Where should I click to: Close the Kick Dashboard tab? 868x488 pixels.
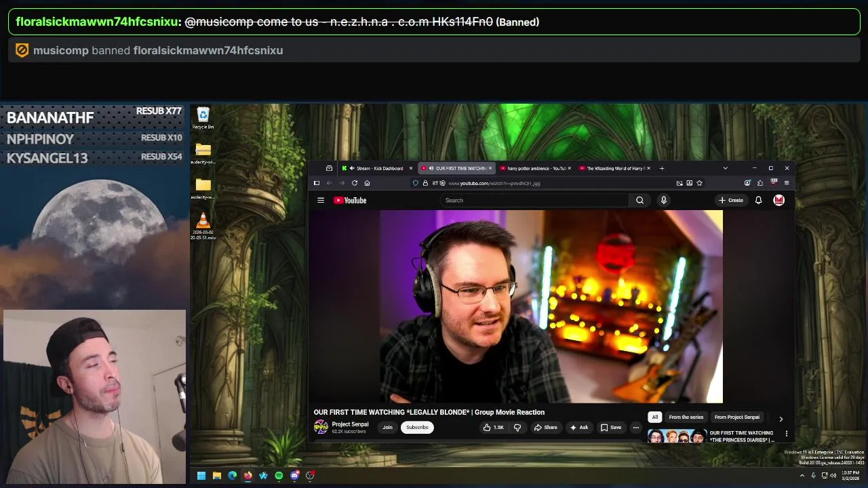point(410,168)
